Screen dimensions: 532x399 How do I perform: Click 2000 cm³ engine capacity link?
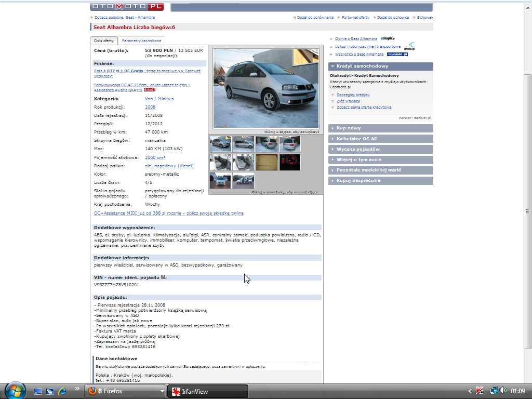coord(155,157)
